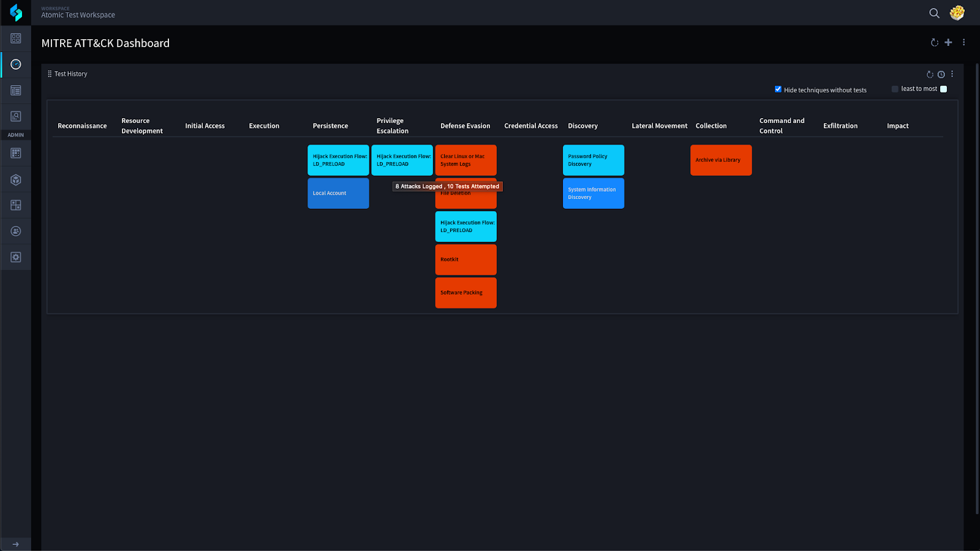Uncheck Hide techniques without tests

(778, 89)
